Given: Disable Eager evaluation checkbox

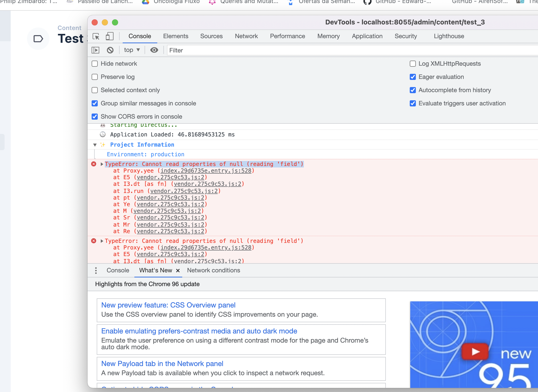Looking at the screenshot, I should pos(413,77).
